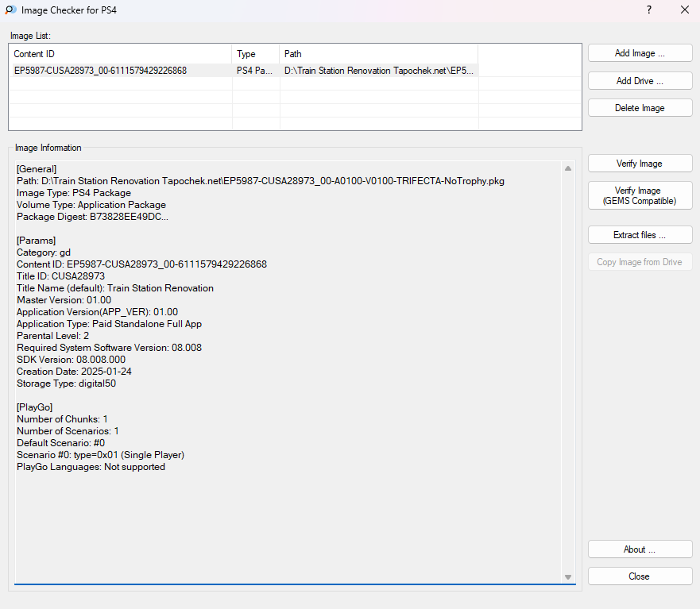700x609 pixels.
Task: Click 'Storage Type: digital50' line
Action: [x=66, y=384]
